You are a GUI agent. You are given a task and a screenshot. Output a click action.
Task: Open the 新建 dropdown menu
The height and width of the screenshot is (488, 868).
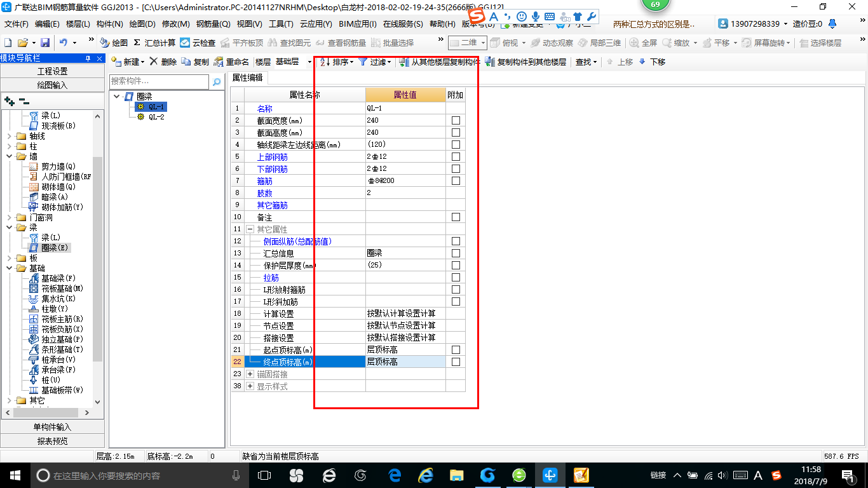coord(128,62)
